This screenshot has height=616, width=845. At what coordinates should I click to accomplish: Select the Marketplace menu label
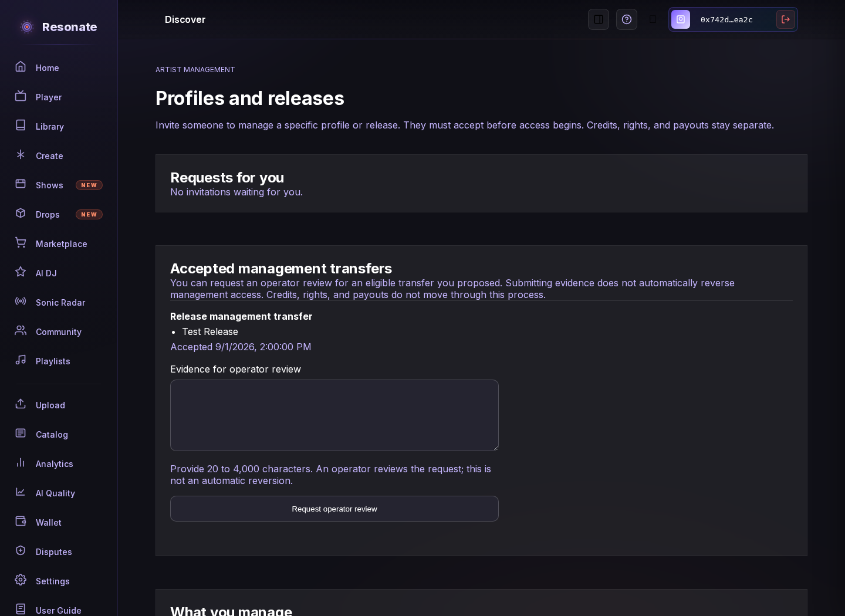(x=62, y=244)
